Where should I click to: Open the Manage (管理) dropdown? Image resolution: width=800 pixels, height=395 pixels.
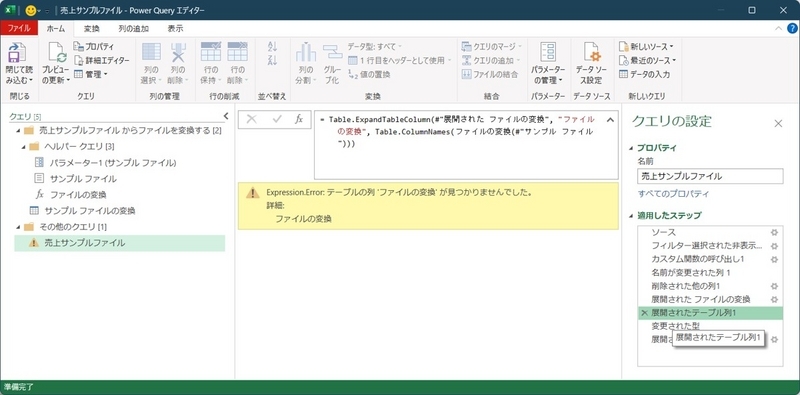tap(91, 74)
